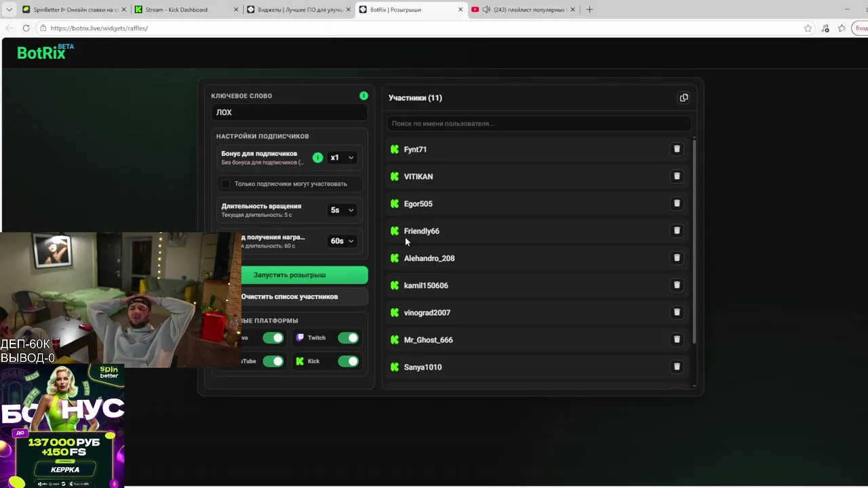868x488 pixels.
Task: Click participant name VITIKAN
Action: (418, 176)
